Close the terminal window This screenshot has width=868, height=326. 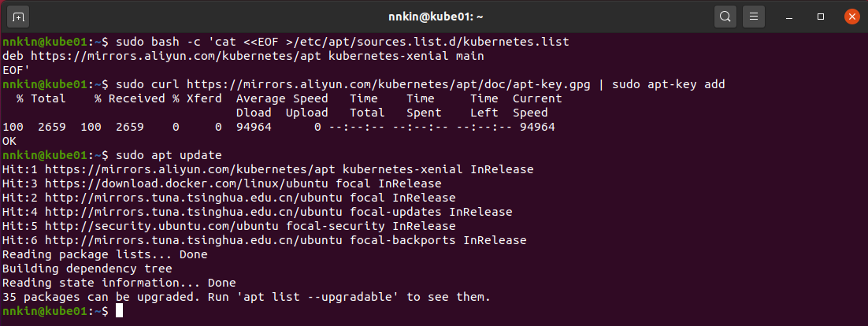(x=851, y=16)
